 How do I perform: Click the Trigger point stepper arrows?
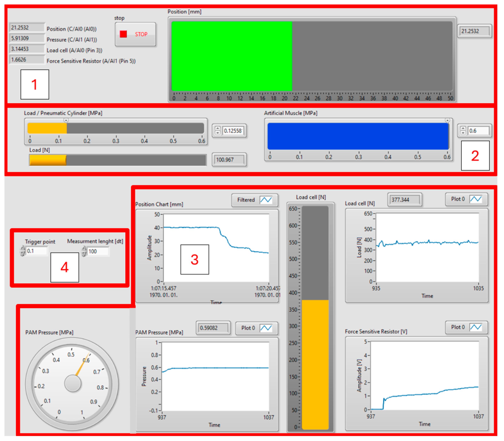23,251
